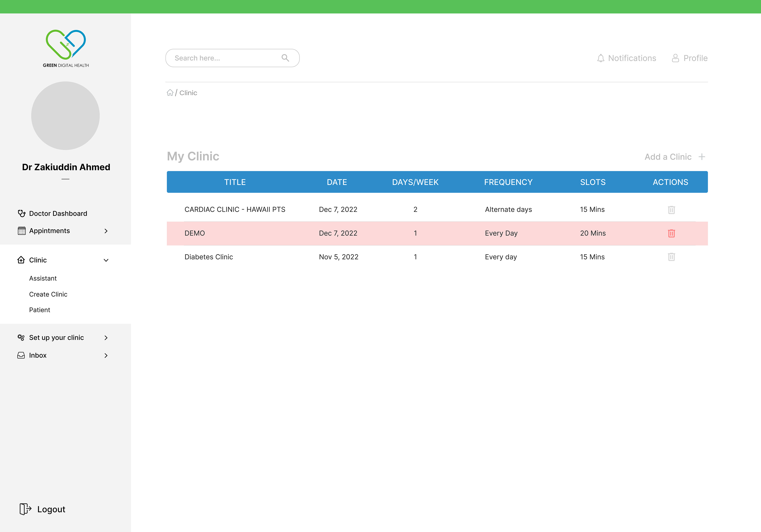Viewport: 761px width, 532px height.
Task: Open the Patient submenu item
Action: (x=39, y=310)
